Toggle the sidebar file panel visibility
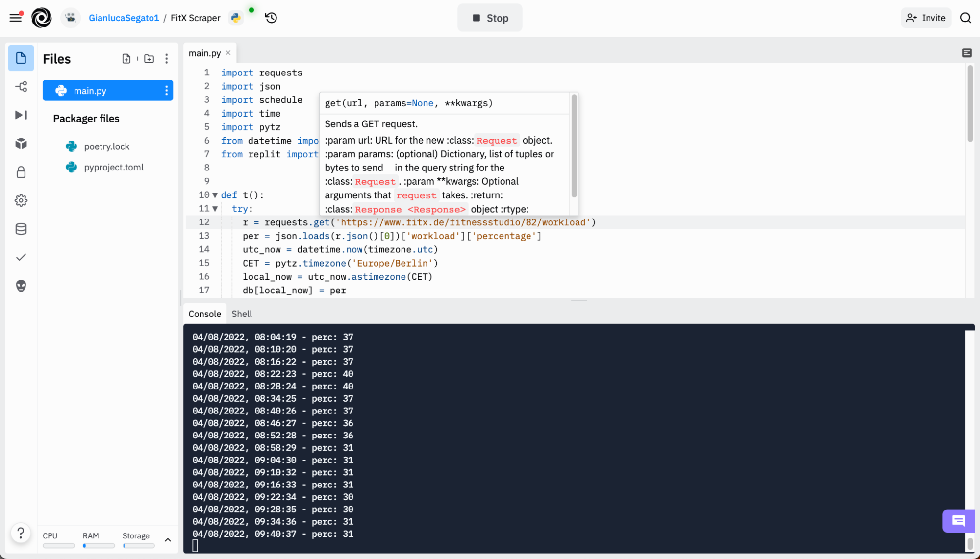 (20, 58)
